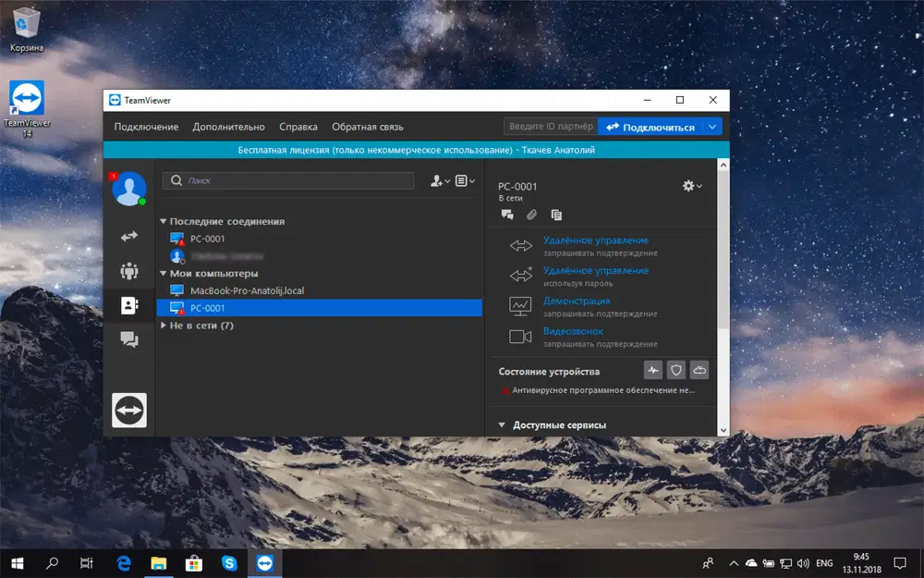Open the Meeting tab in the sidebar
The width and height of the screenshot is (924, 578).
point(129,271)
